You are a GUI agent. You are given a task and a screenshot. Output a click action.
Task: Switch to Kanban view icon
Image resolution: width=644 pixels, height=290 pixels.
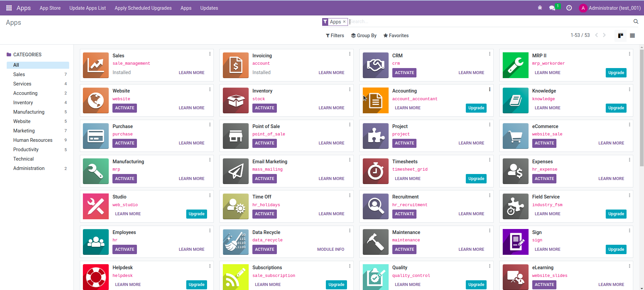point(621,36)
